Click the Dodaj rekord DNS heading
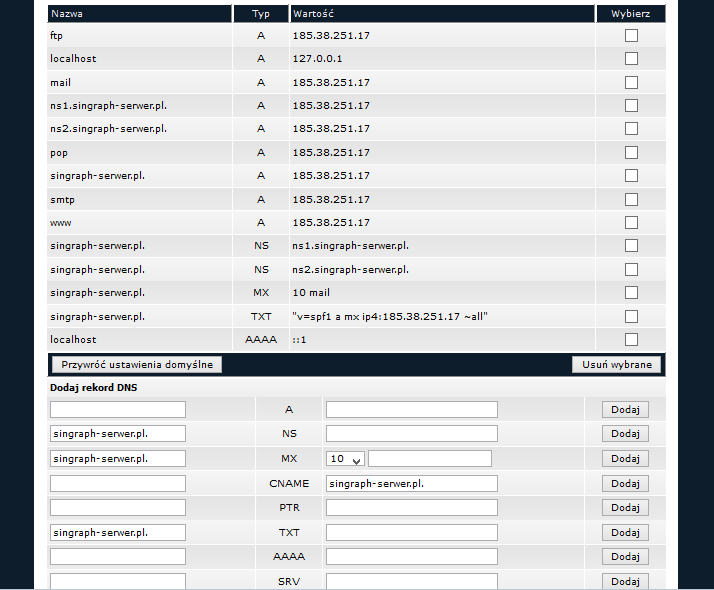The width and height of the screenshot is (714, 590). [x=93, y=388]
